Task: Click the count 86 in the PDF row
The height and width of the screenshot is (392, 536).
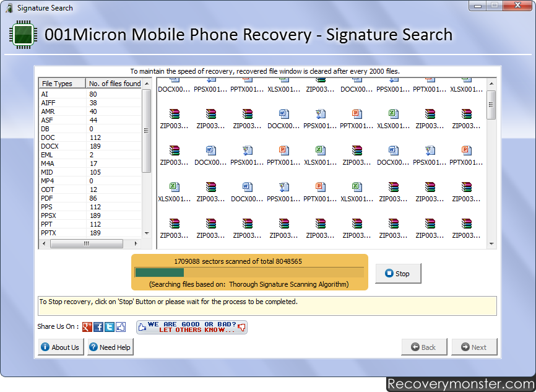Action: 93,198
